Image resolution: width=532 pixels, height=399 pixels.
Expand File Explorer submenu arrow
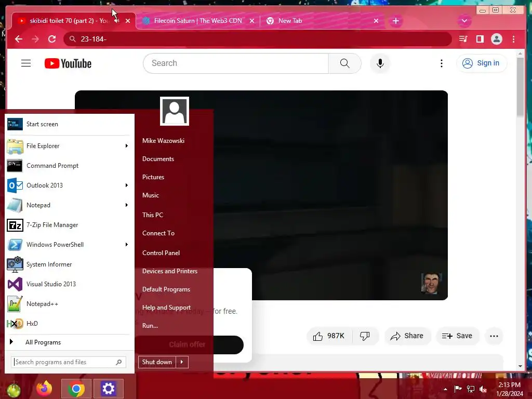pos(127,146)
